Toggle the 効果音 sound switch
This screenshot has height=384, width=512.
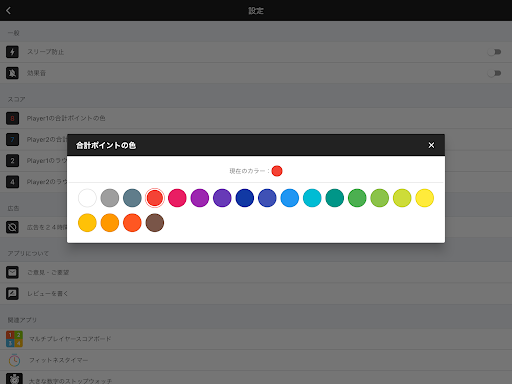pos(494,73)
